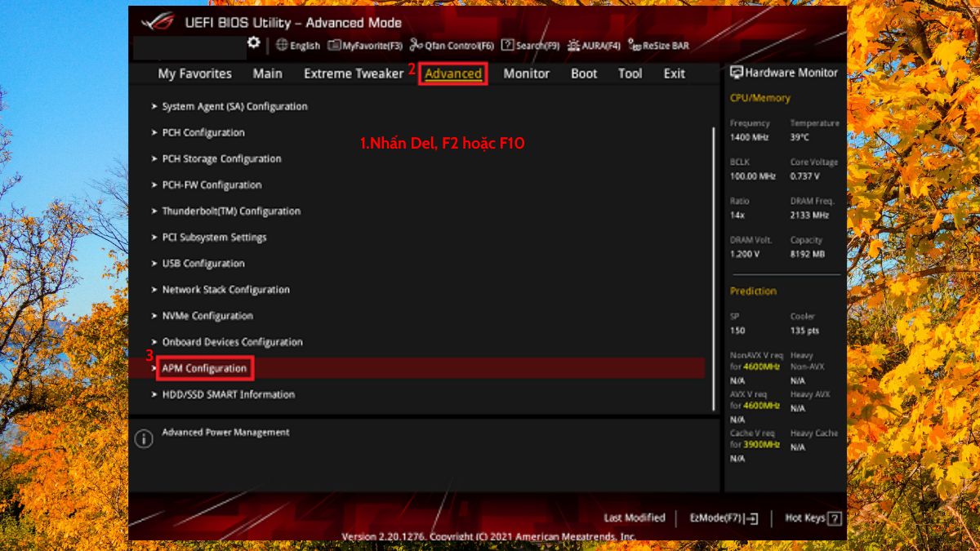Open the English language selector
This screenshot has width=980, height=551.
[296, 47]
